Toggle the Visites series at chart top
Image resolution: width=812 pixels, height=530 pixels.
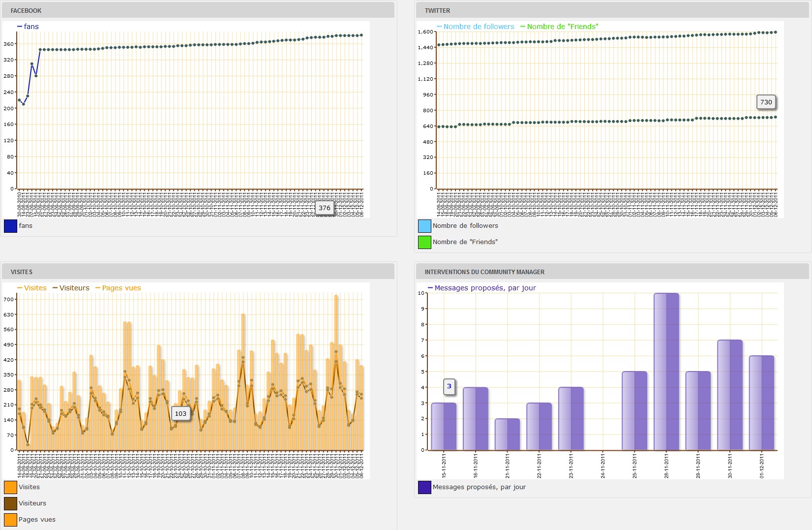pyautogui.click(x=32, y=288)
